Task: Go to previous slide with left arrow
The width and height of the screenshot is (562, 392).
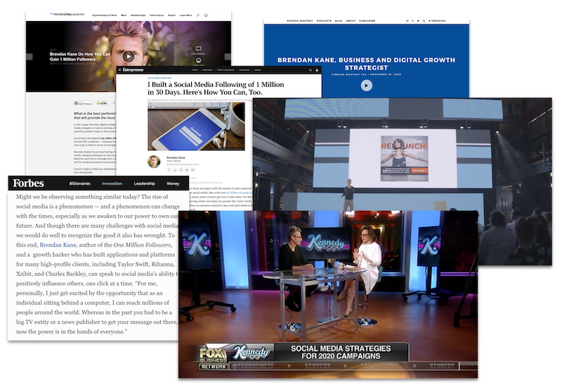Action: (x=29, y=56)
